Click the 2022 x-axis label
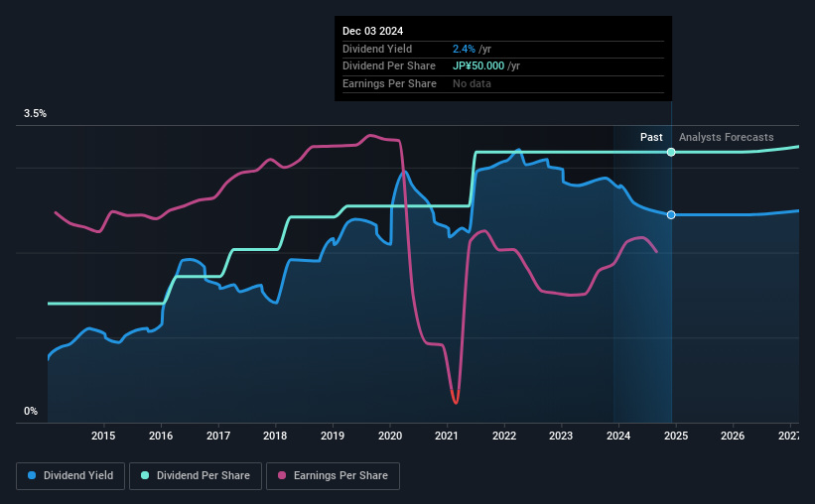 tap(504, 436)
